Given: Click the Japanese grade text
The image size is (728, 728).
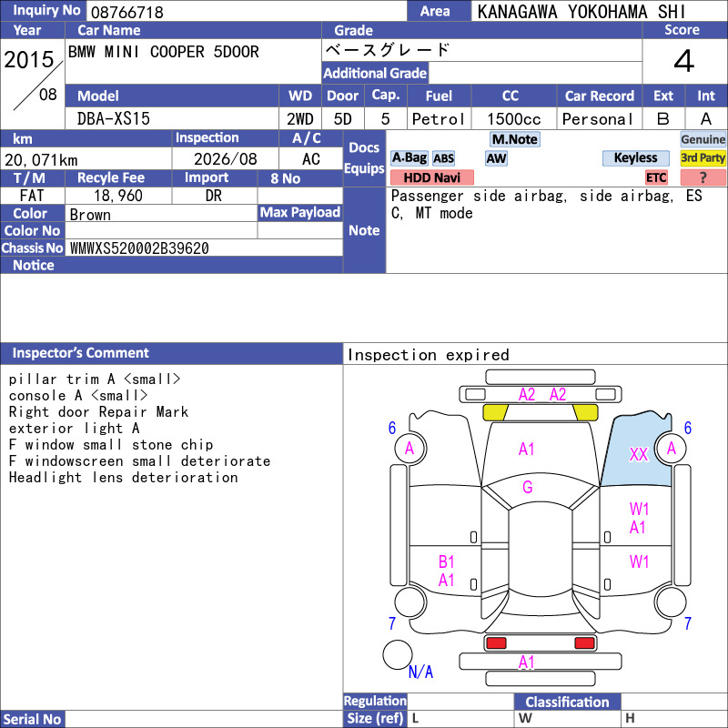Looking at the screenshot, I should click(388, 50).
